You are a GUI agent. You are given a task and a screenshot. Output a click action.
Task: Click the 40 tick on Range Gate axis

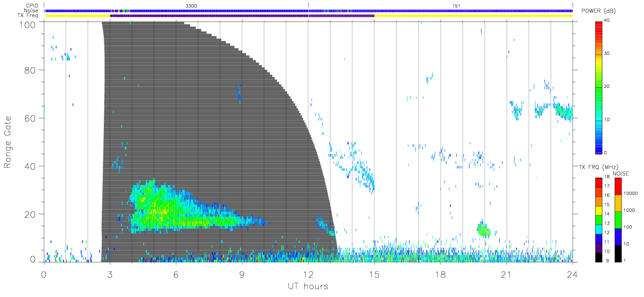click(x=31, y=166)
